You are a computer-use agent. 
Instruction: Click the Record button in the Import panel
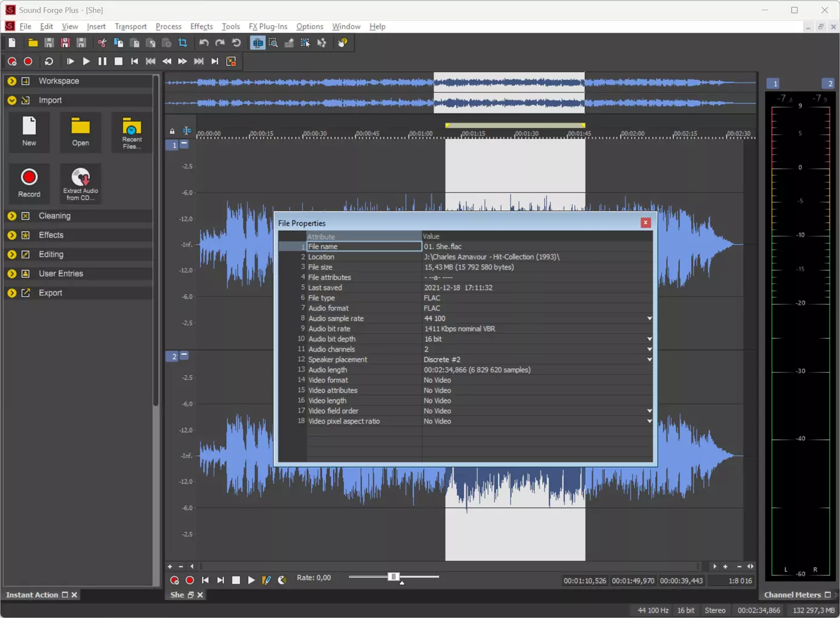point(29,182)
